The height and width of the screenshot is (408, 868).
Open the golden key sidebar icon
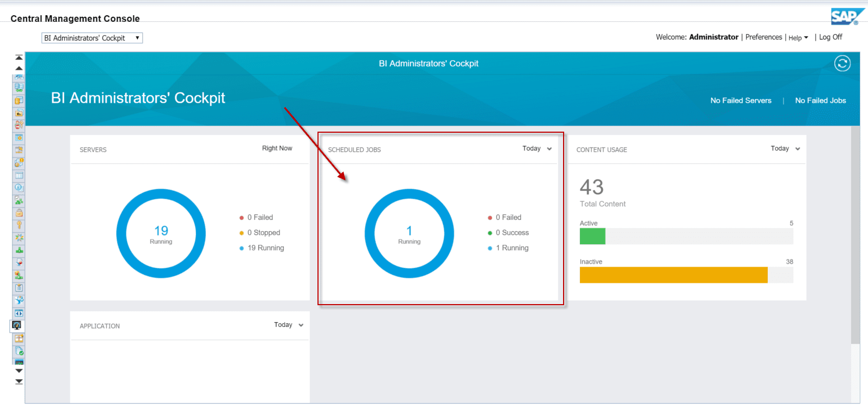[x=19, y=225]
